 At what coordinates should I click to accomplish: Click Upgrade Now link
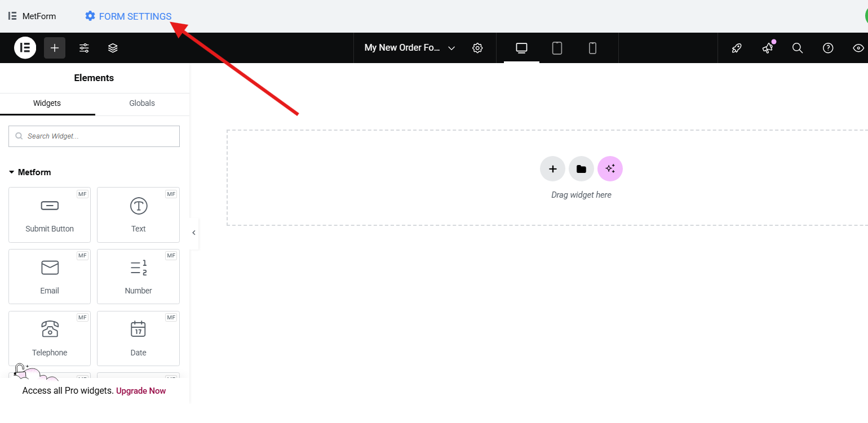pos(141,391)
